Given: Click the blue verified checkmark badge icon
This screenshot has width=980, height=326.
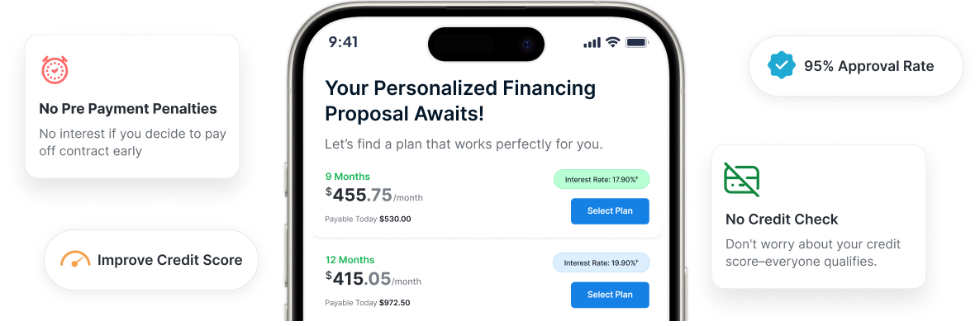Looking at the screenshot, I should [x=781, y=65].
